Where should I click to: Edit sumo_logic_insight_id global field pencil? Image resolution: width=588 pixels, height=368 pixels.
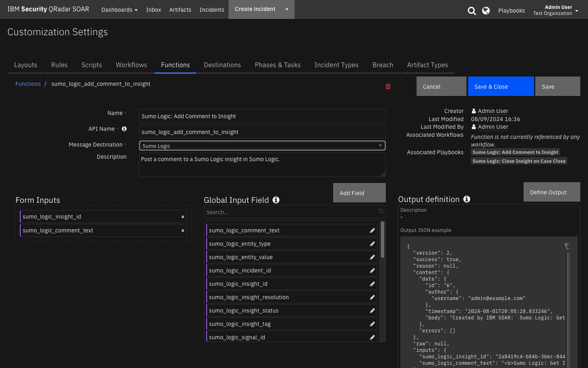click(x=372, y=284)
